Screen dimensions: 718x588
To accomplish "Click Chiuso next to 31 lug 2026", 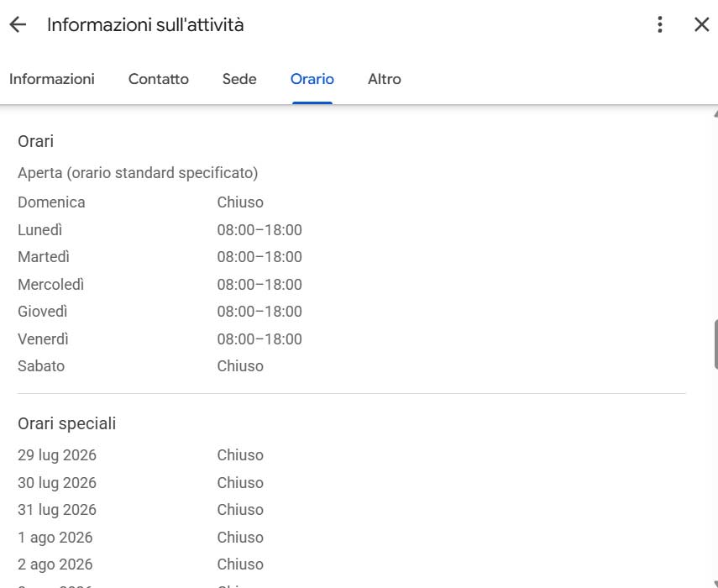I will [x=240, y=510].
